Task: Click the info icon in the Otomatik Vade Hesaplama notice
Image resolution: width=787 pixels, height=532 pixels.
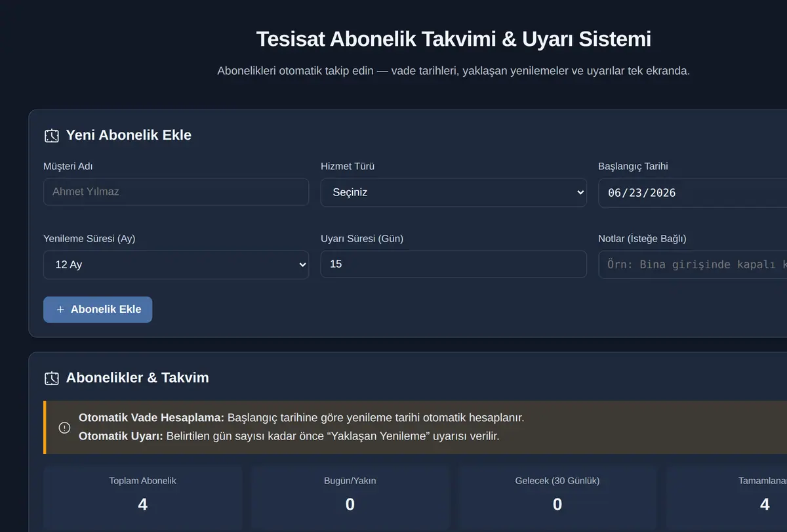Action: 64,428
